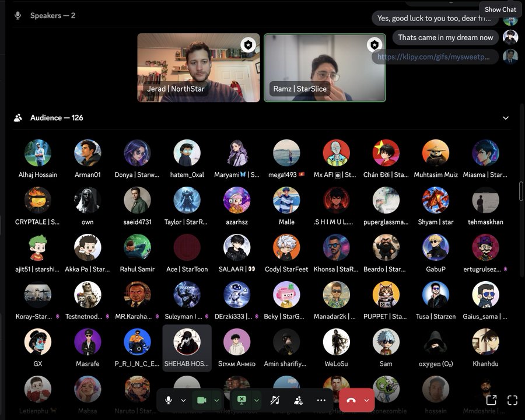Open Chán Đời's avatar
Viewport: 525px width, 420px height.
pos(386,153)
